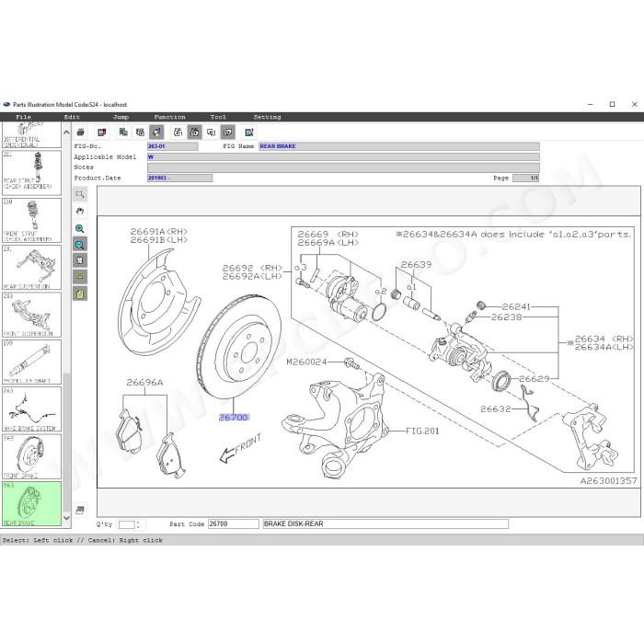The height and width of the screenshot is (644, 644).
Task: Click the thumbnail list scroll-up arrow
Action: coord(66,132)
